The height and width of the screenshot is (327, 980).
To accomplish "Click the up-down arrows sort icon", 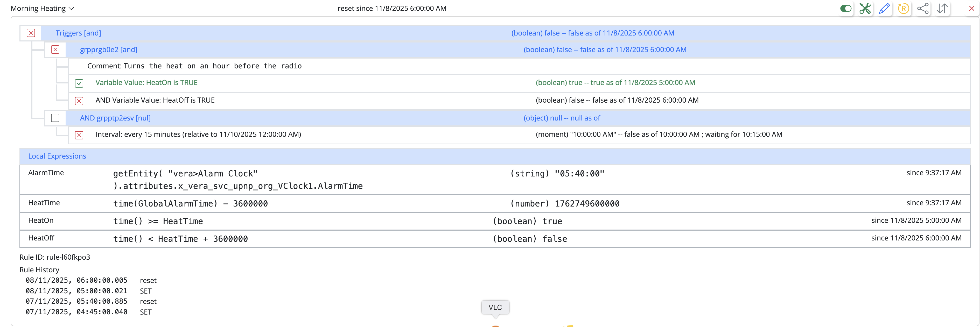I will tap(942, 8).
